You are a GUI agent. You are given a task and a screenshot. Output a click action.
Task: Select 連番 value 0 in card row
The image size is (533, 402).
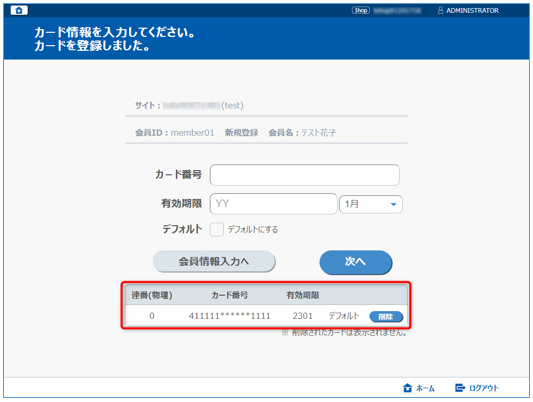point(152,316)
